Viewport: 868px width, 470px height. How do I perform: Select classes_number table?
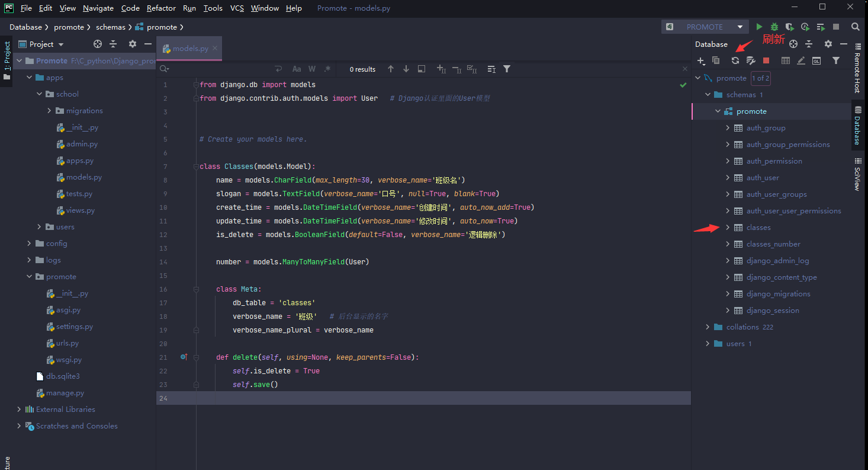click(773, 244)
